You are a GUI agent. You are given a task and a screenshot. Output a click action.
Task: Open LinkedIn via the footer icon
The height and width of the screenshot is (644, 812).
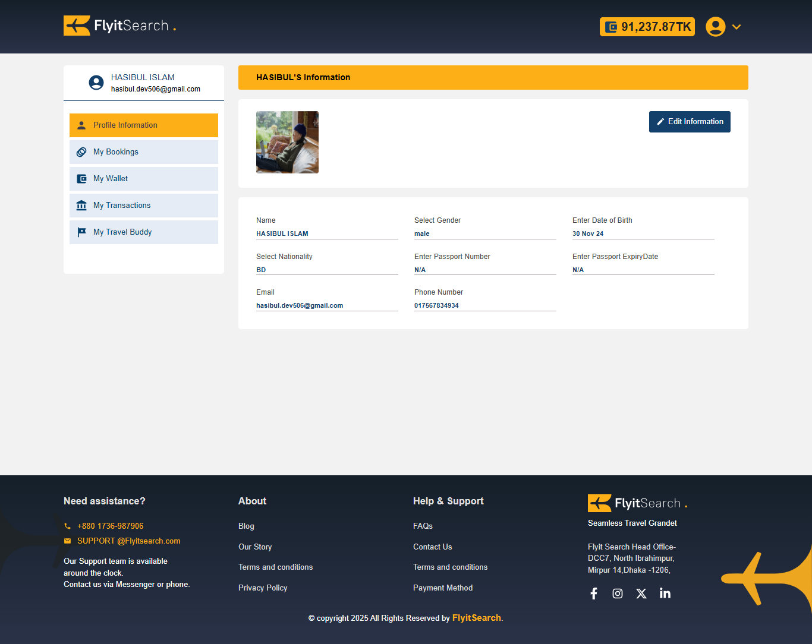click(x=665, y=593)
